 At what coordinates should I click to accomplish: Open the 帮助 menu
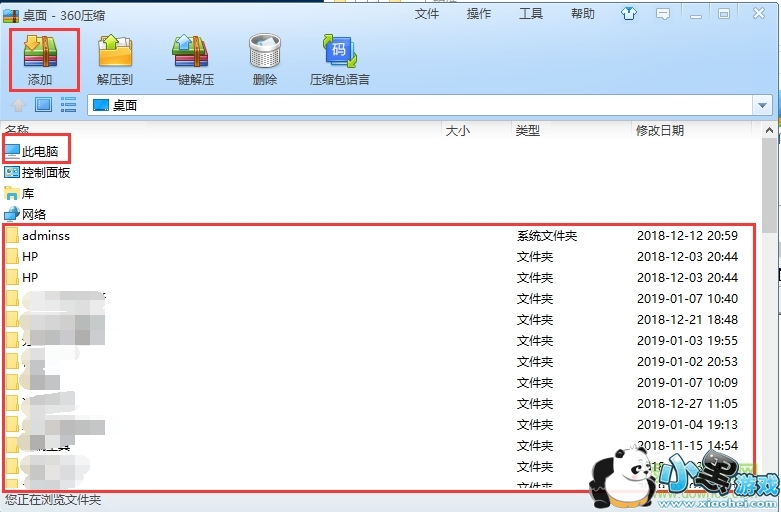pyautogui.click(x=583, y=14)
